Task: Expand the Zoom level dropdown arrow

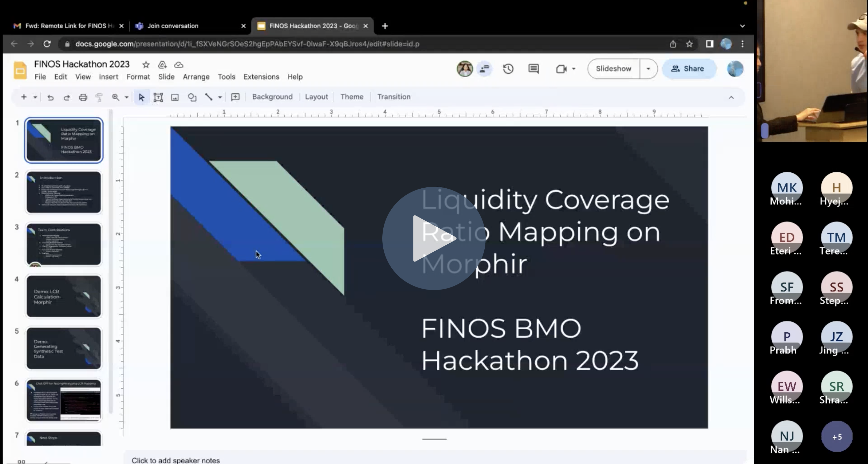Action: (x=127, y=97)
